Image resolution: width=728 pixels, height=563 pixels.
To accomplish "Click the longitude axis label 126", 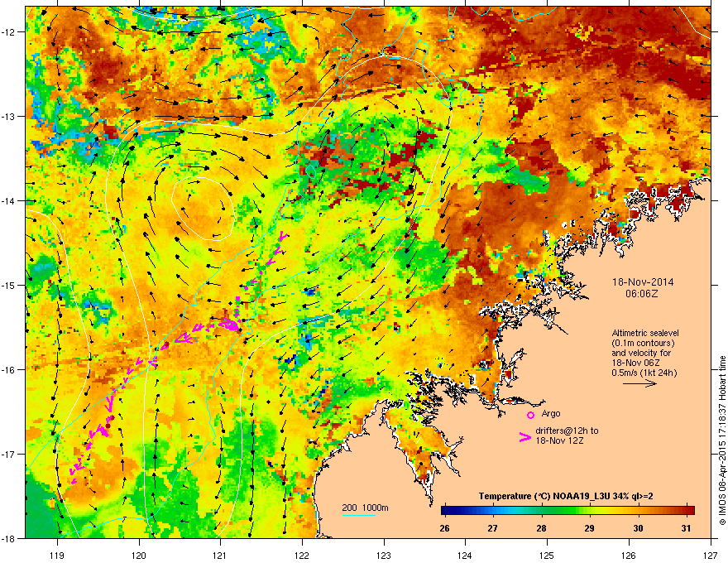I will pos(629,555).
